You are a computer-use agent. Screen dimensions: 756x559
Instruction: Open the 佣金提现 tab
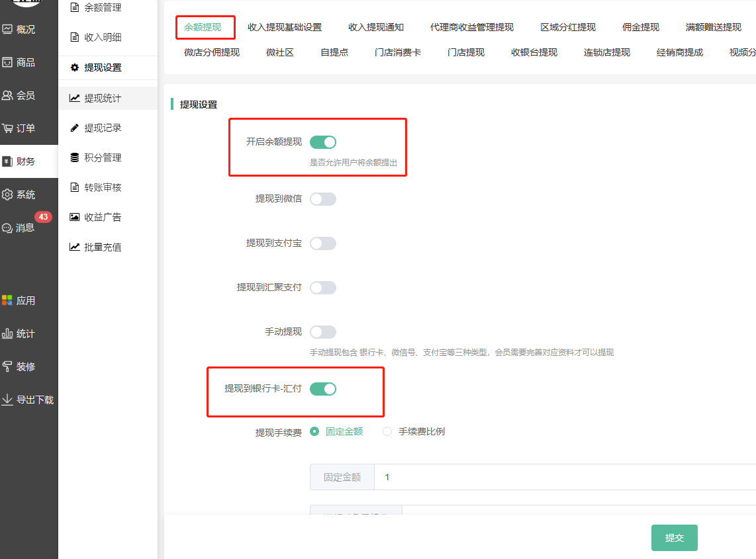pos(640,27)
